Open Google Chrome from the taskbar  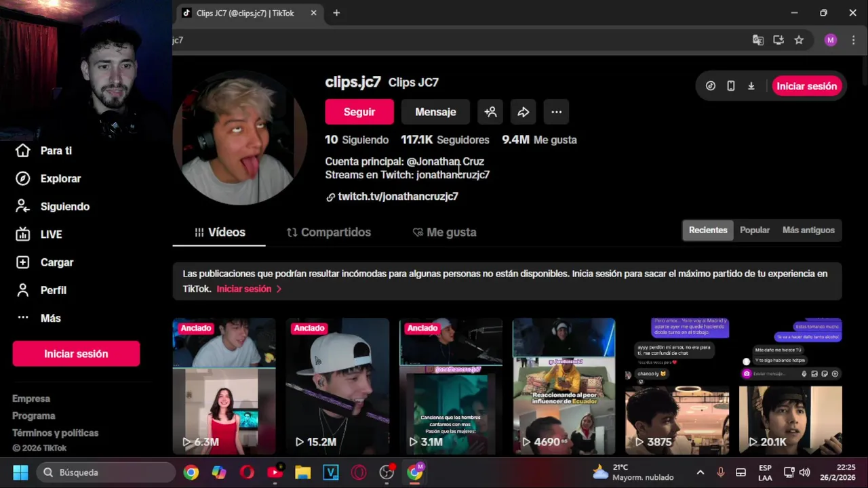tap(191, 472)
